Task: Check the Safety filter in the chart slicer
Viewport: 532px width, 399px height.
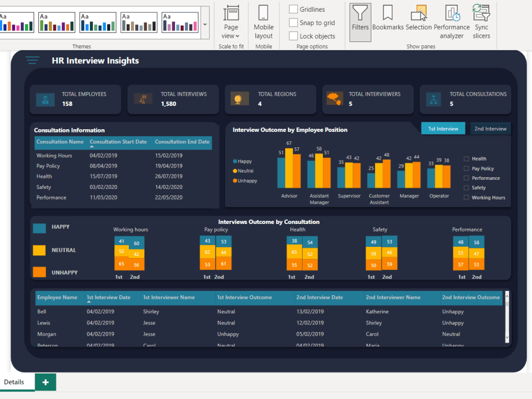Action: pyautogui.click(x=465, y=187)
